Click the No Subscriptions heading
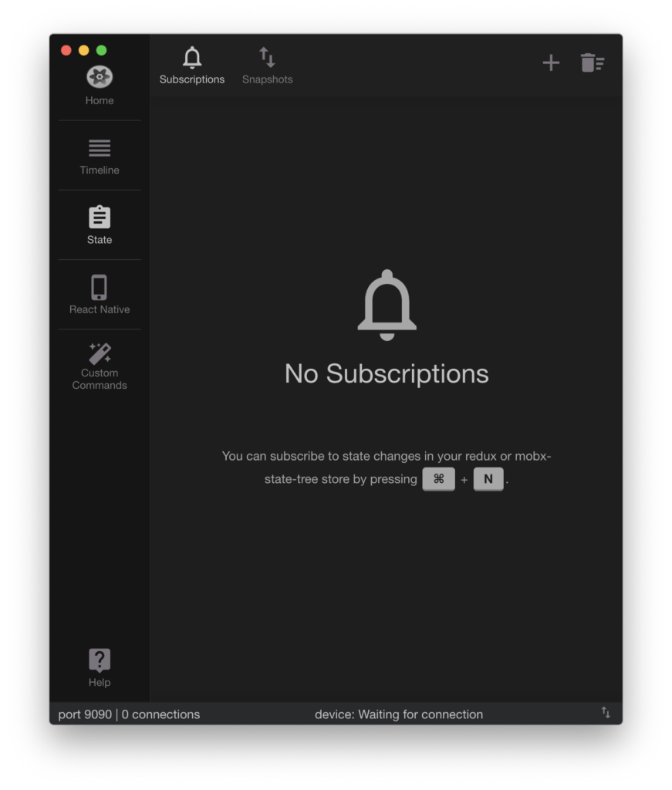This screenshot has height=790, width=672. coord(387,374)
